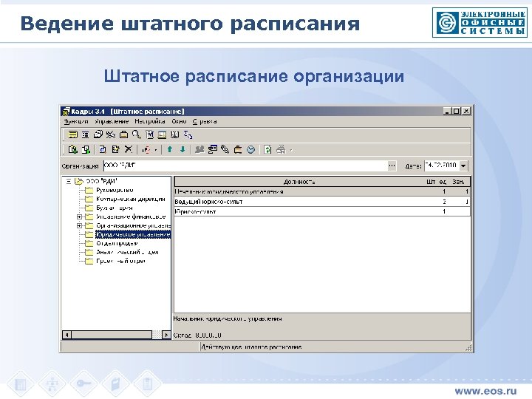Open the printer icon dropdown arrow
Screen dimensions: 532x399
pos(291,149)
